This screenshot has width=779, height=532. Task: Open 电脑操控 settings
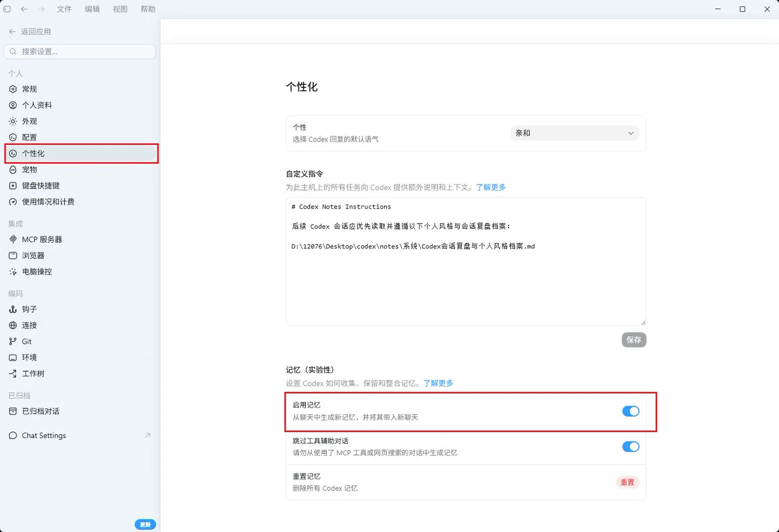click(80, 271)
